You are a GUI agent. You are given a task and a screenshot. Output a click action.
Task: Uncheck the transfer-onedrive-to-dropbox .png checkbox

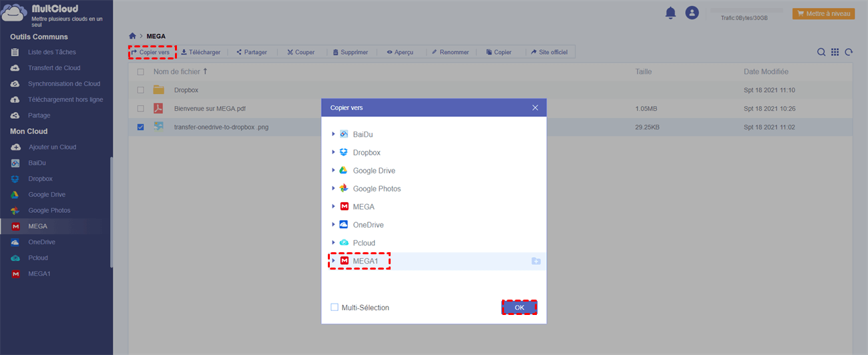point(140,127)
